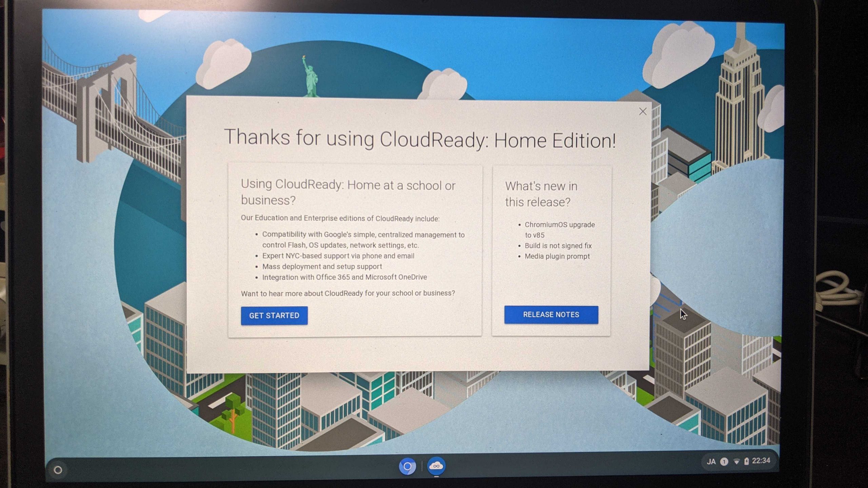Click 'Media plugin prompt' bullet
The width and height of the screenshot is (868, 488).
pos(557,256)
